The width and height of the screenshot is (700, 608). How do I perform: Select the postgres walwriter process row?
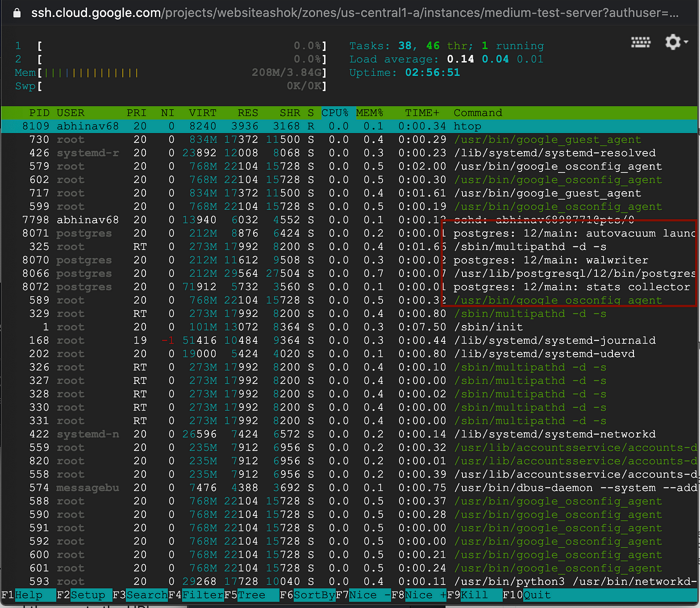click(349, 260)
